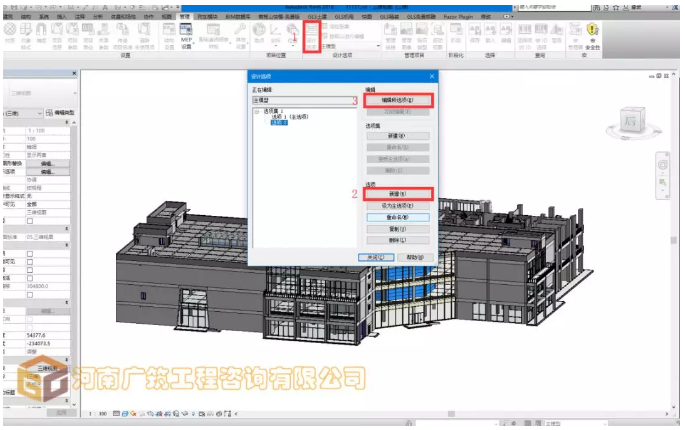Toggle checkbox directly below 三维视图 property value
Image resolution: width=685 pixels, height=430 pixels.
(30, 221)
